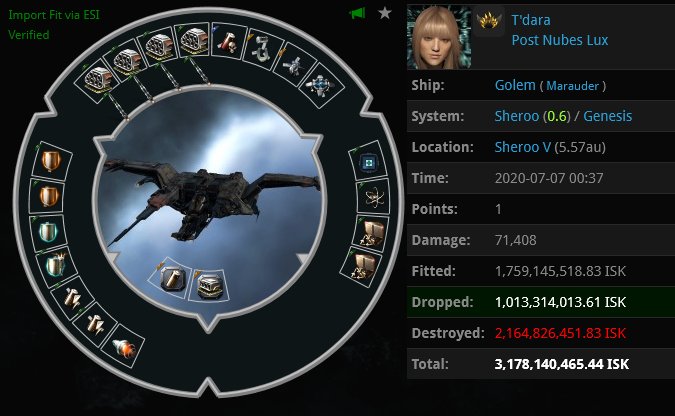Click Import Fit via ESI link
The width and height of the screenshot is (675, 416).
(54, 15)
